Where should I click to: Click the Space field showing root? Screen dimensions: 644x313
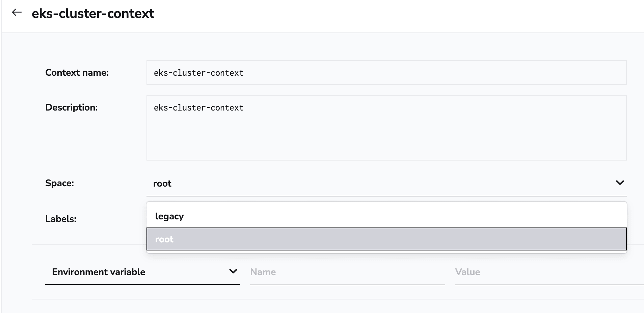[371, 184]
